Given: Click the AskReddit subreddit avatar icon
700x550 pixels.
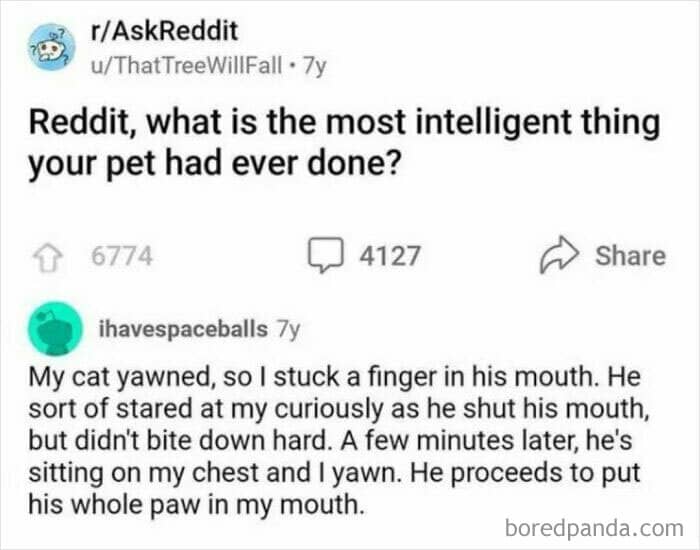Looking at the screenshot, I should click(51, 47).
